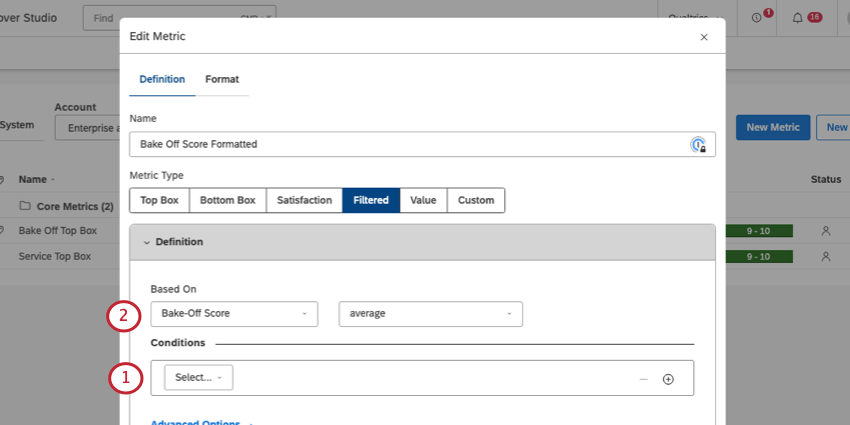850x425 pixels.
Task: Select the Top Box metric type
Action: [x=159, y=200]
